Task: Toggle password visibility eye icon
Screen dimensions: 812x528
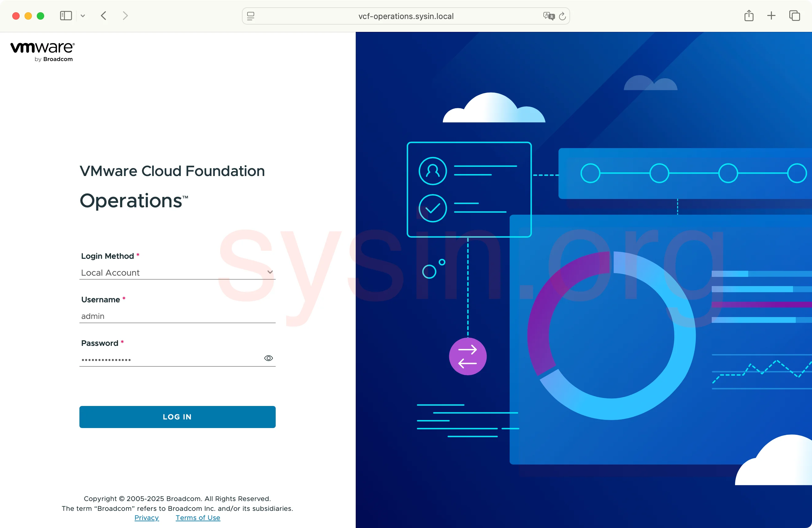Action: coord(269,358)
